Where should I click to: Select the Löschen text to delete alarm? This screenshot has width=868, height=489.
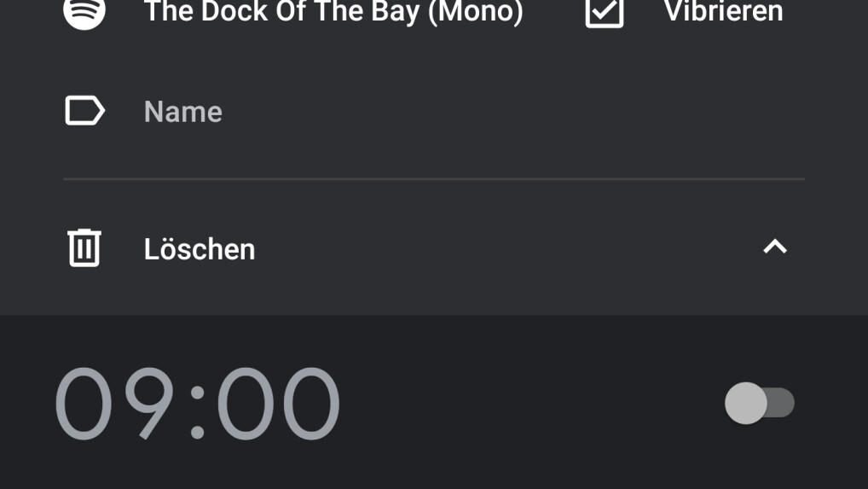200,249
